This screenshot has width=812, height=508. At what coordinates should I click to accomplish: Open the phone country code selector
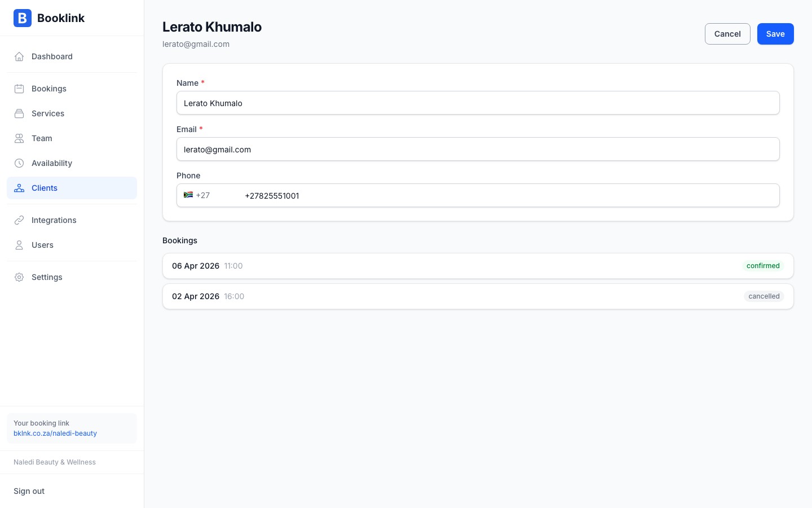click(x=197, y=195)
